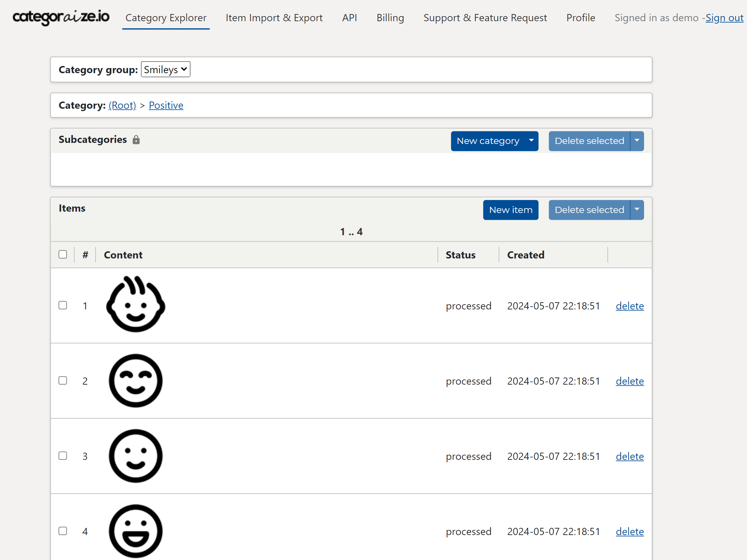Screen dimensions: 747x560
Task: Check the checkbox for item 1
Action: pos(63,305)
